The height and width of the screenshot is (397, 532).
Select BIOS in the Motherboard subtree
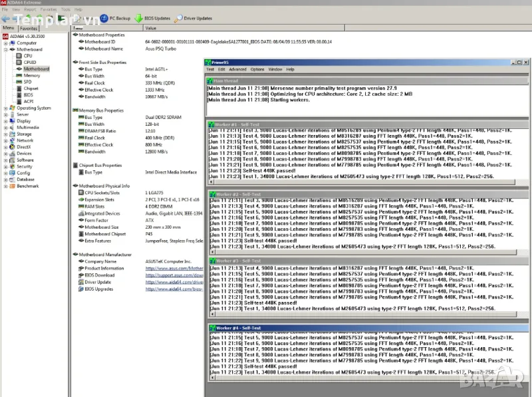(28, 95)
